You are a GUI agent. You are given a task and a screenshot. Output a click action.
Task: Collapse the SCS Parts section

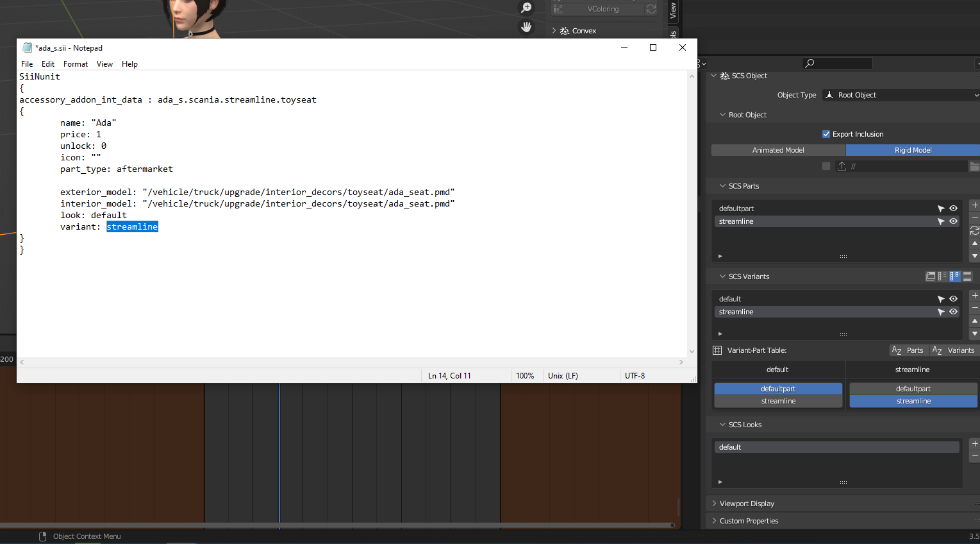tap(722, 186)
